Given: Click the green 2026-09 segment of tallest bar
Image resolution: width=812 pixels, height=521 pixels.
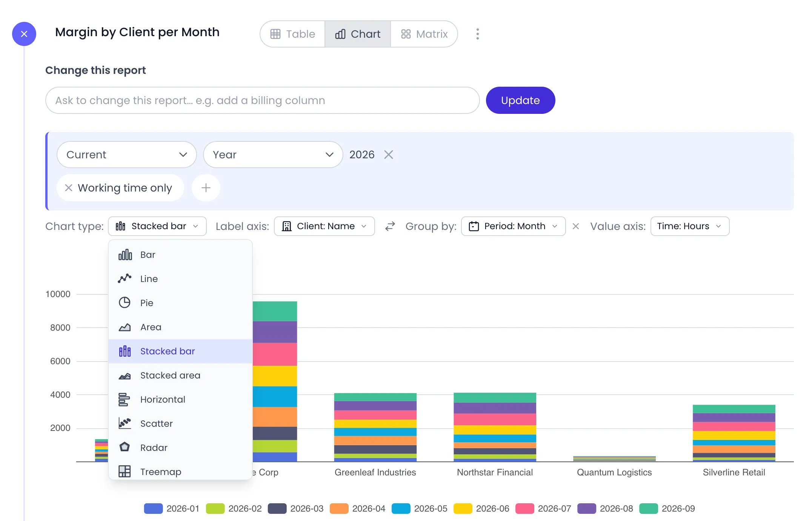Looking at the screenshot, I should (275, 311).
